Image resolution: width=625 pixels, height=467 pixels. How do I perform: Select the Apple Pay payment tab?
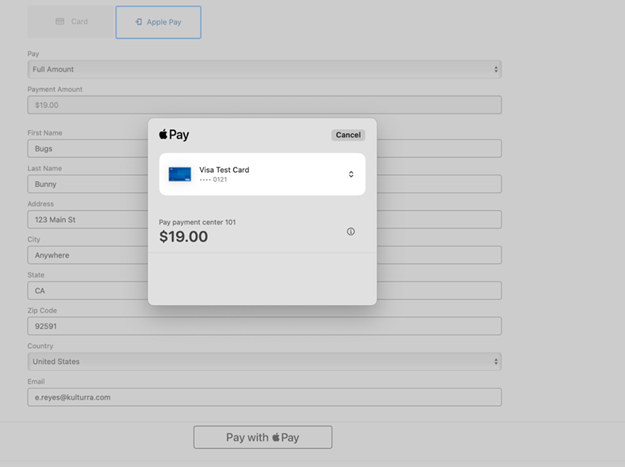158,21
